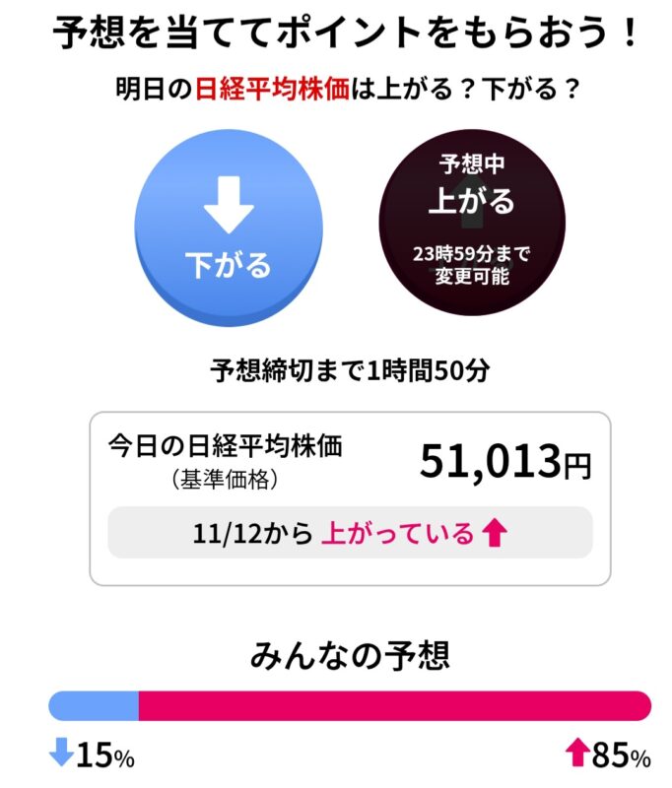The height and width of the screenshot is (788, 672).
Task: Click the 11/12から上がっている trend banner
Action: point(350,533)
